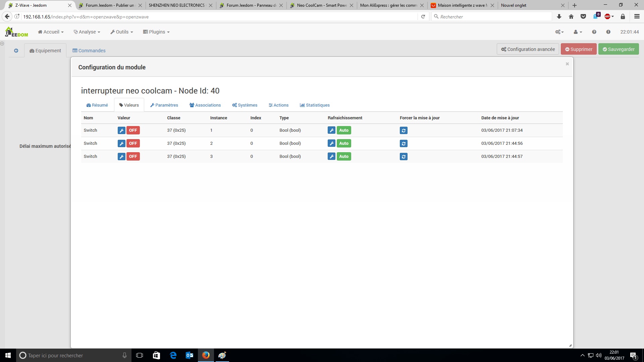The width and height of the screenshot is (644, 362).
Task: Open Windows Store from taskbar
Action: click(156, 355)
